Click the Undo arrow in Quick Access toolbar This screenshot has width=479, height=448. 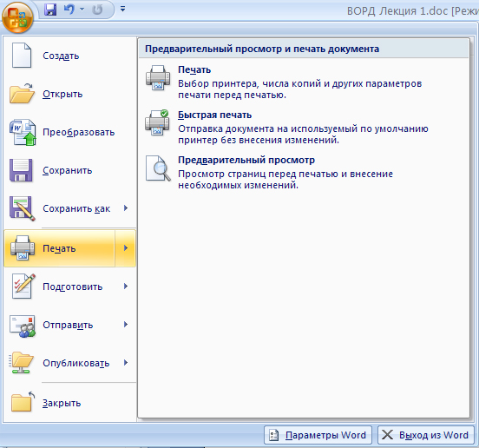[69, 10]
